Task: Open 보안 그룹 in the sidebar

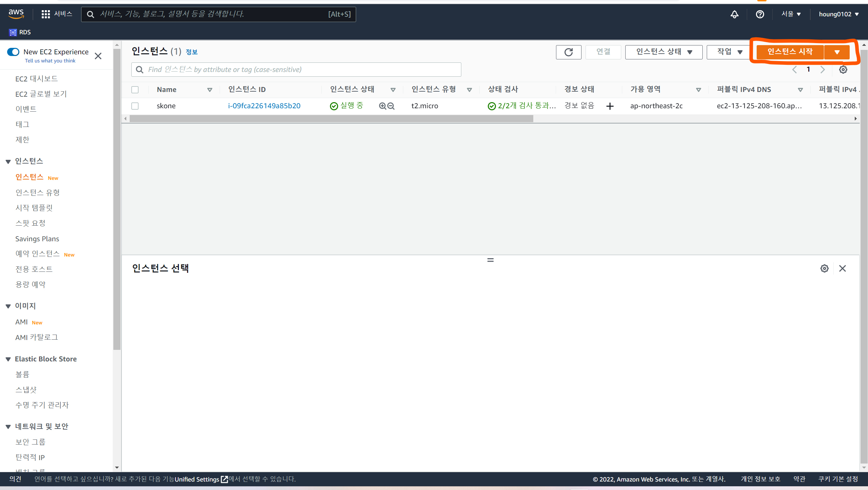Action: [x=30, y=442]
